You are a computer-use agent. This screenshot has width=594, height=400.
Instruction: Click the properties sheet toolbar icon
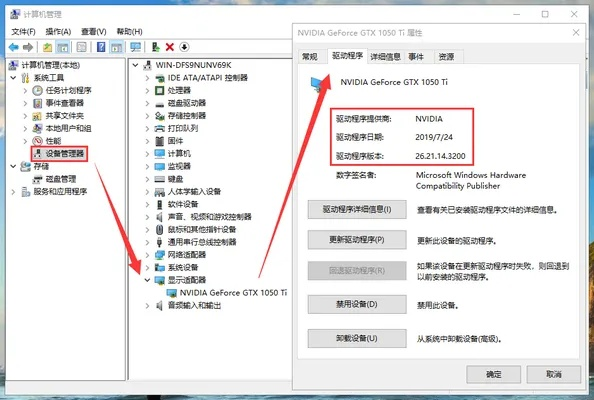(81, 47)
